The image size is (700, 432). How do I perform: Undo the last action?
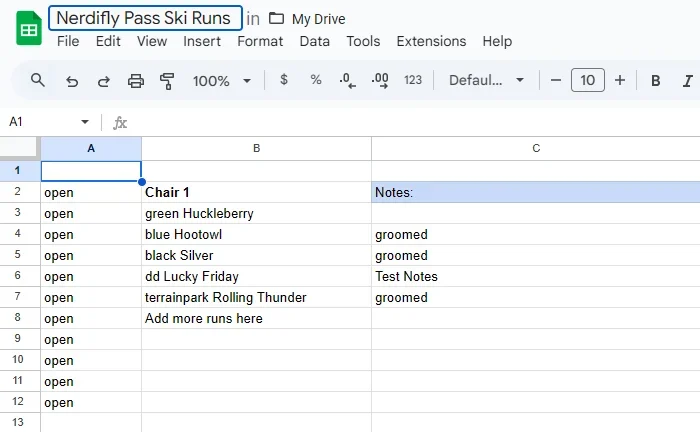pyautogui.click(x=72, y=80)
